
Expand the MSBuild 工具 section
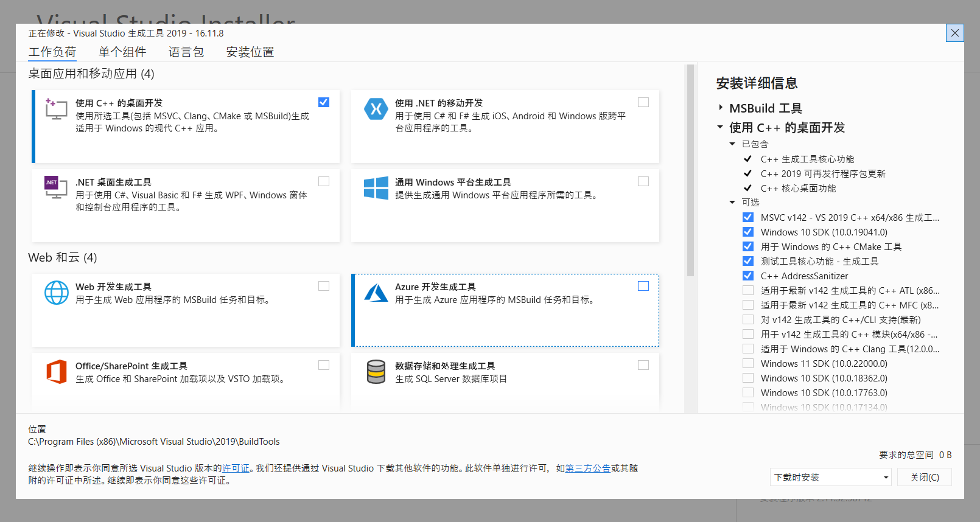click(721, 108)
